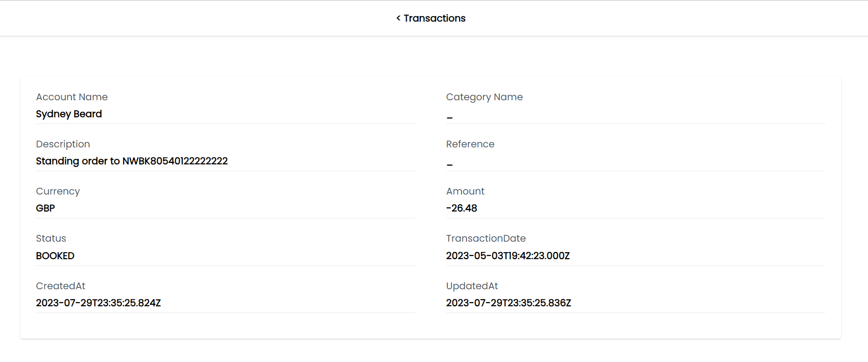Click the Reference field placeholder dash
Image resolution: width=868 pixels, height=362 pixels.
coord(449,163)
